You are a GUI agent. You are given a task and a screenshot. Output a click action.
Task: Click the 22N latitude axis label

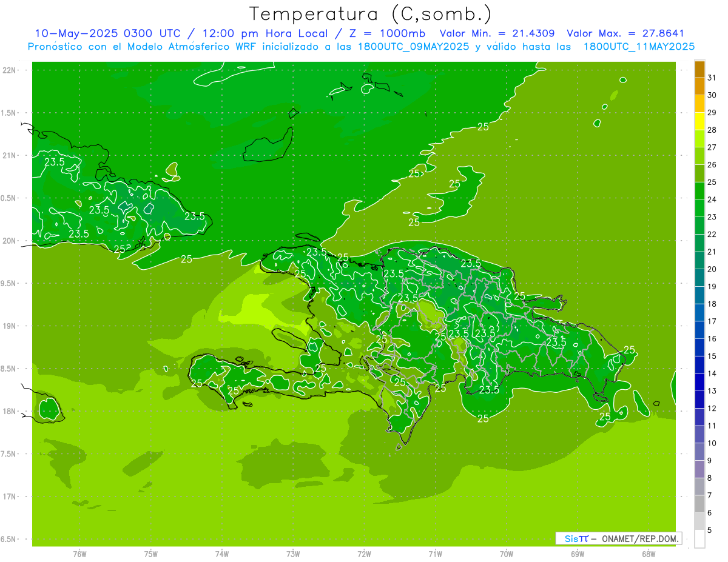point(10,70)
